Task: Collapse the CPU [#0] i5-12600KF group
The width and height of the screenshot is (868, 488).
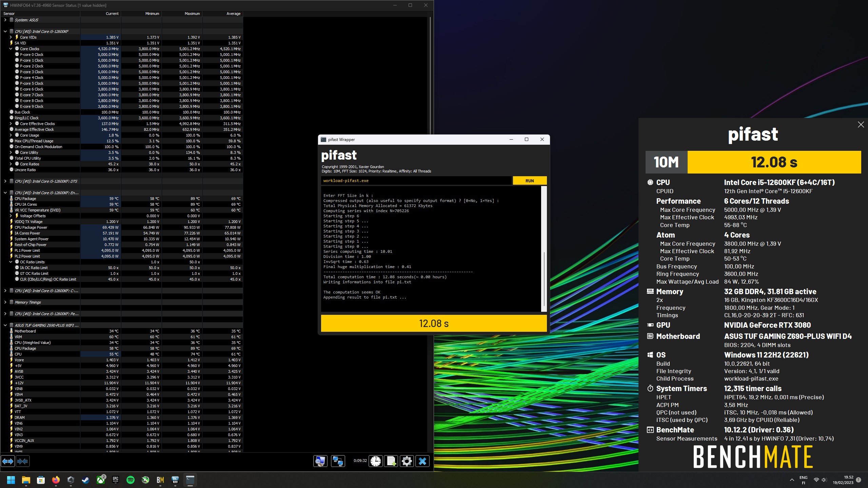Action: pos(5,32)
